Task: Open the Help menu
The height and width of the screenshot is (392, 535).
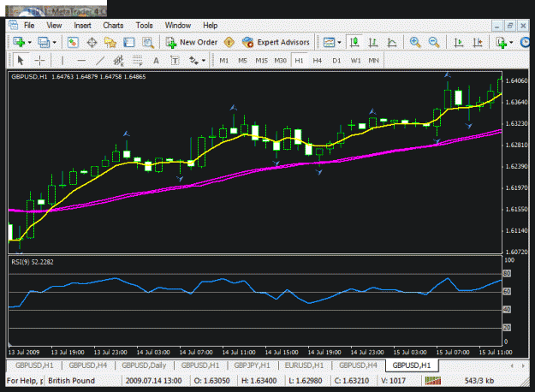Action: click(x=211, y=25)
